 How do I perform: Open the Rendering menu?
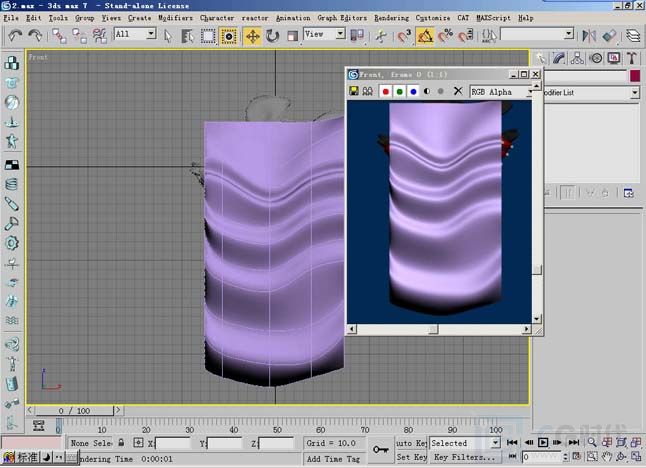click(391, 18)
